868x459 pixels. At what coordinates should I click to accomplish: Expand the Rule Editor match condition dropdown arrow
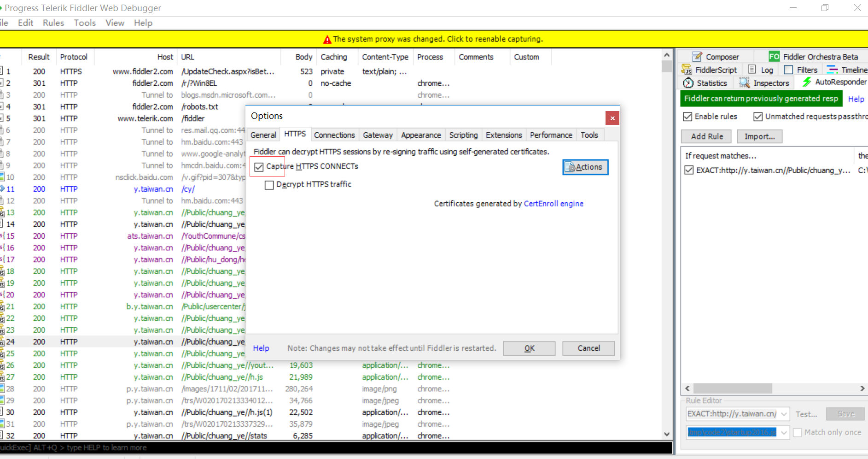point(784,414)
